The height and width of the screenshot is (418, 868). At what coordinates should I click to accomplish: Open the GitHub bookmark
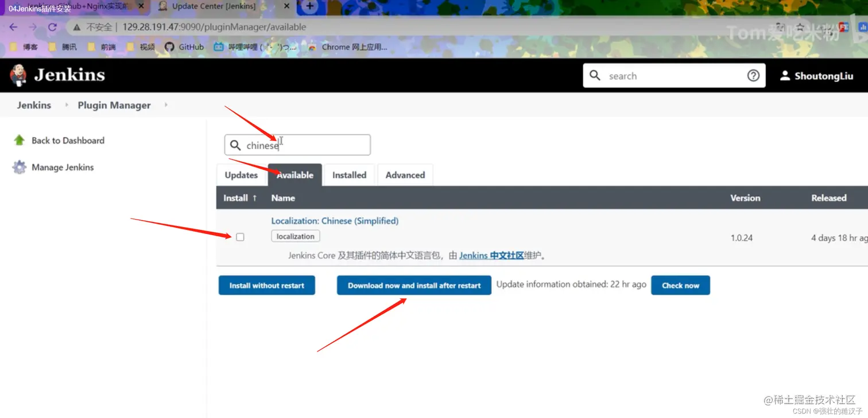[184, 47]
